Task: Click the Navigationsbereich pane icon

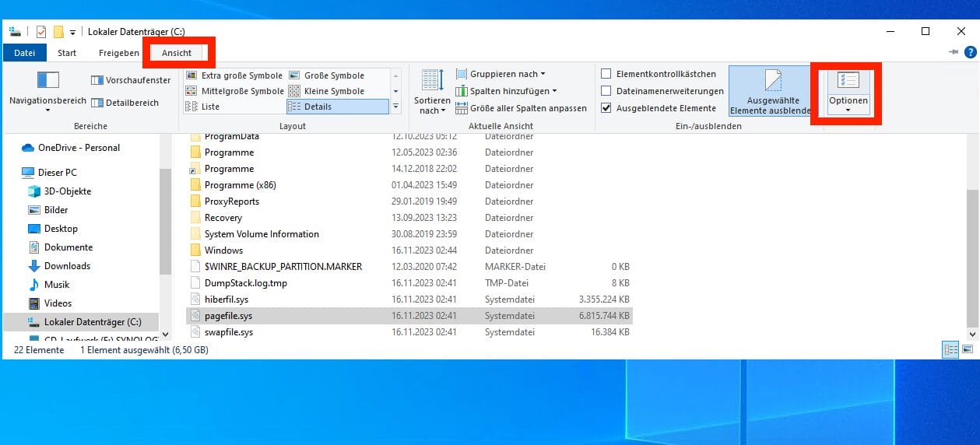Action: 47,80
